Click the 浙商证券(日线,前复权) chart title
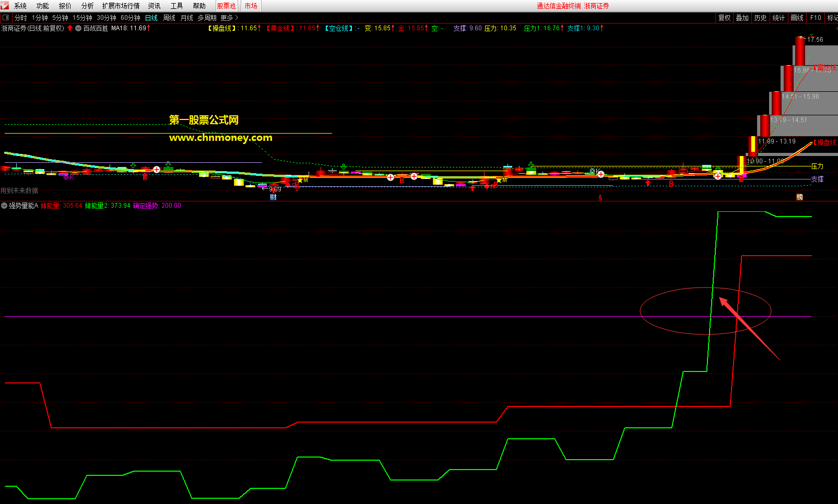 (33, 28)
